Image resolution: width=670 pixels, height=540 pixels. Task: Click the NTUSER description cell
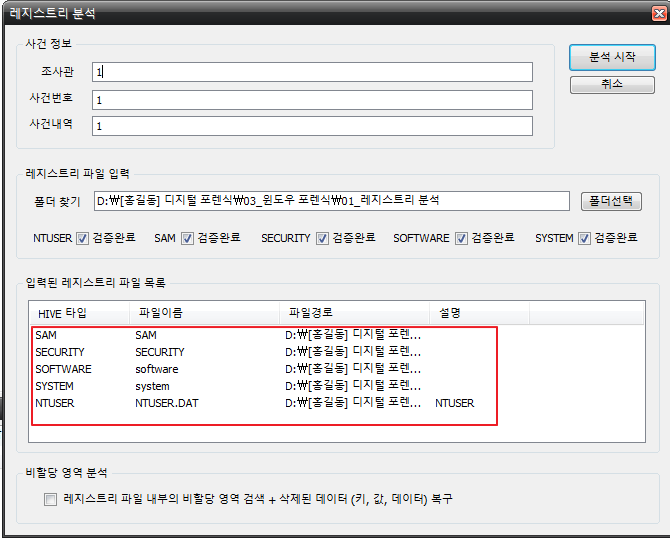tap(455, 403)
